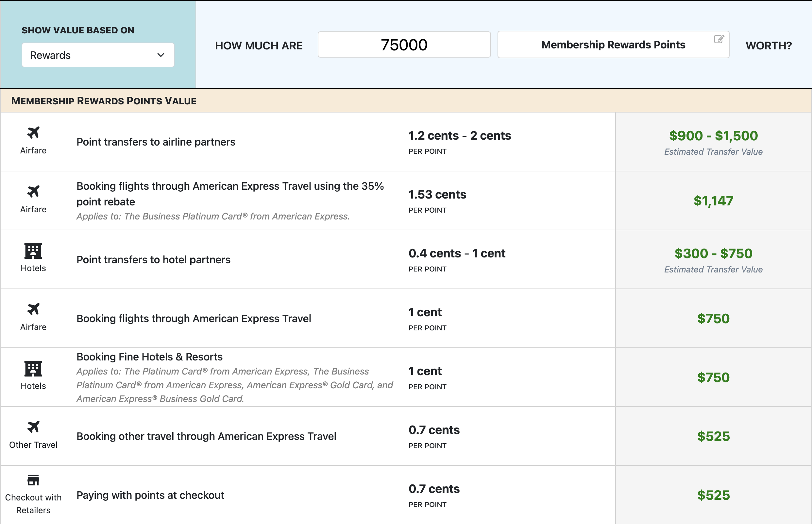Click the Other Travel airplane icon
812x524 pixels.
33,427
